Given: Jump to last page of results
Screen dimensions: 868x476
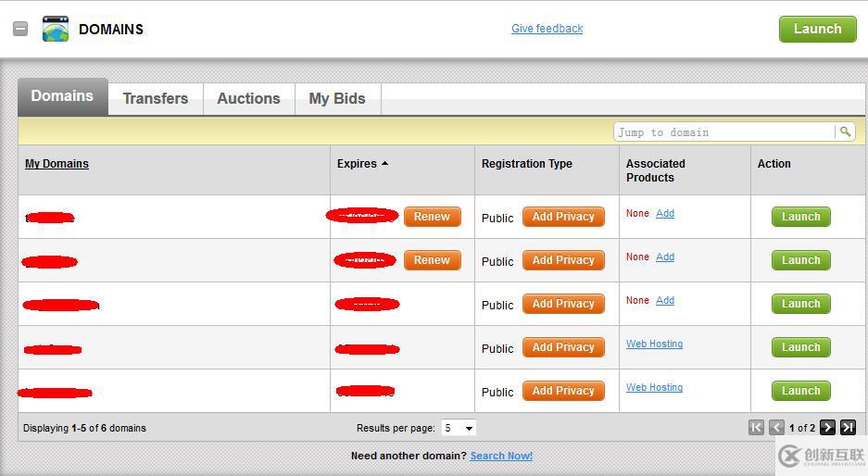Looking at the screenshot, I should click(848, 428).
